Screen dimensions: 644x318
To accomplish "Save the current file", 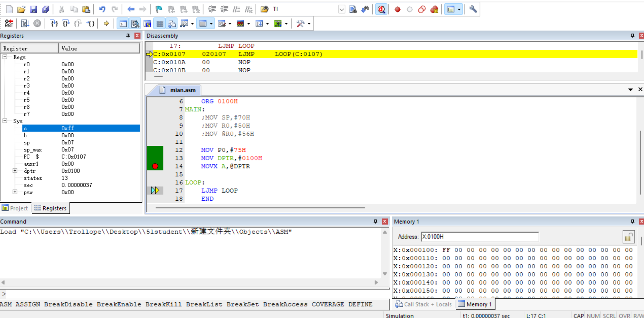I will click(33, 9).
